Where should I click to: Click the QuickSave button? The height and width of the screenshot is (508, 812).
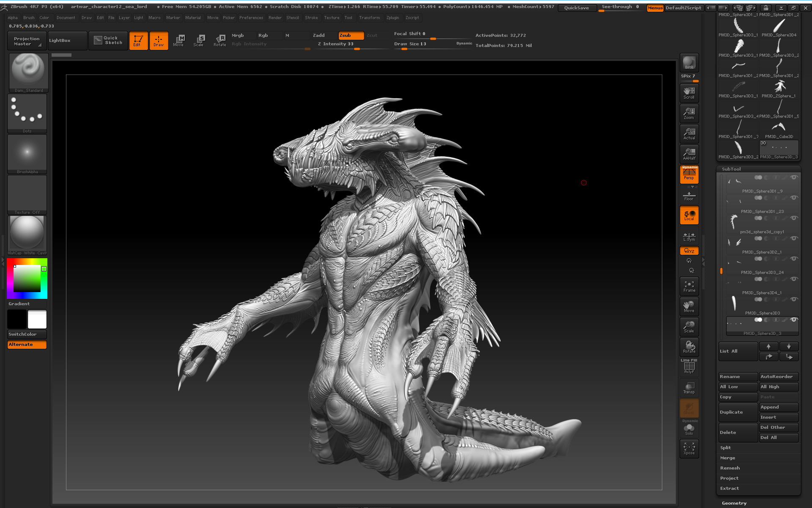(x=576, y=8)
